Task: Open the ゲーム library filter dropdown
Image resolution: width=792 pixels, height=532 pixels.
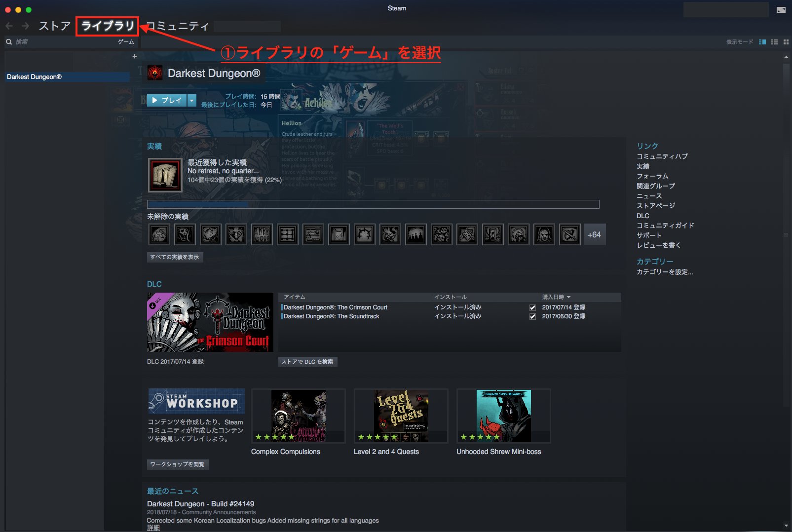Action: coord(126,42)
